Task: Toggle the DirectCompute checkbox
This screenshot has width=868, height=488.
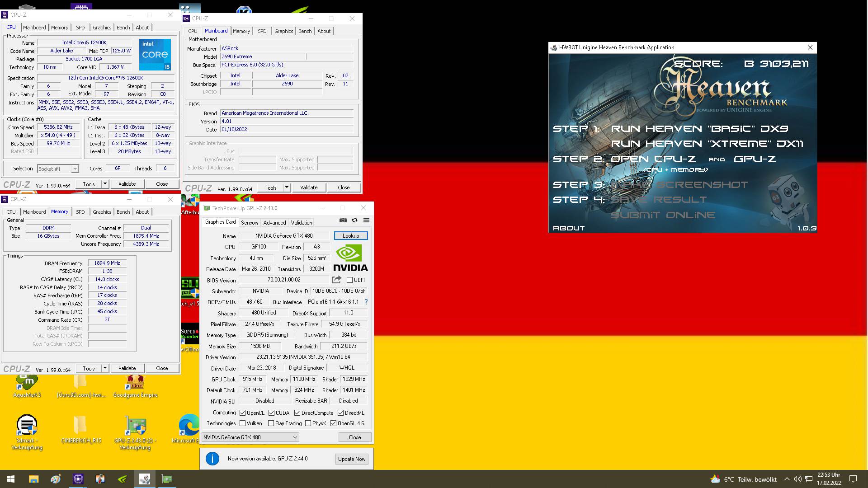Action: click(x=297, y=413)
